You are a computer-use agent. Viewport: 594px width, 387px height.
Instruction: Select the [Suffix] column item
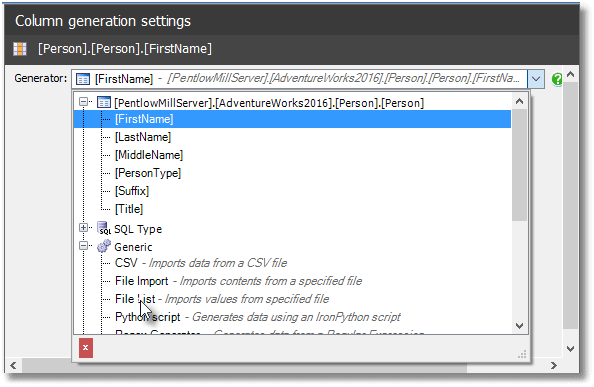(x=132, y=191)
